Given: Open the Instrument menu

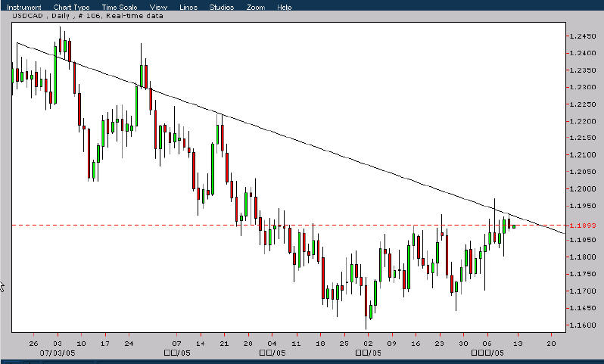Looking at the screenshot, I should point(24,7).
